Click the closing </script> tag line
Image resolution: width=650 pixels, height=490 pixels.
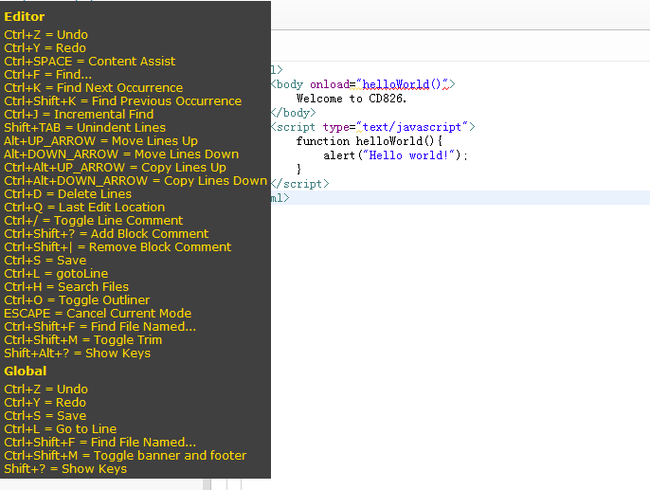pos(300,184)
